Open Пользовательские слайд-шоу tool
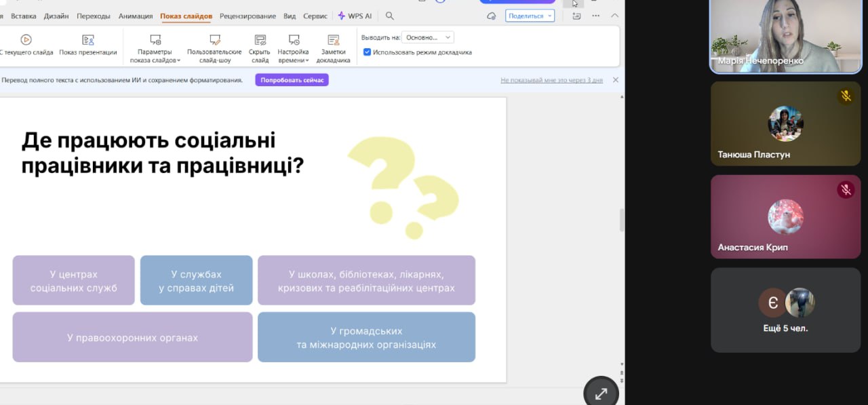The height and width of the screenshot is (405, 868). pos(214,40)
